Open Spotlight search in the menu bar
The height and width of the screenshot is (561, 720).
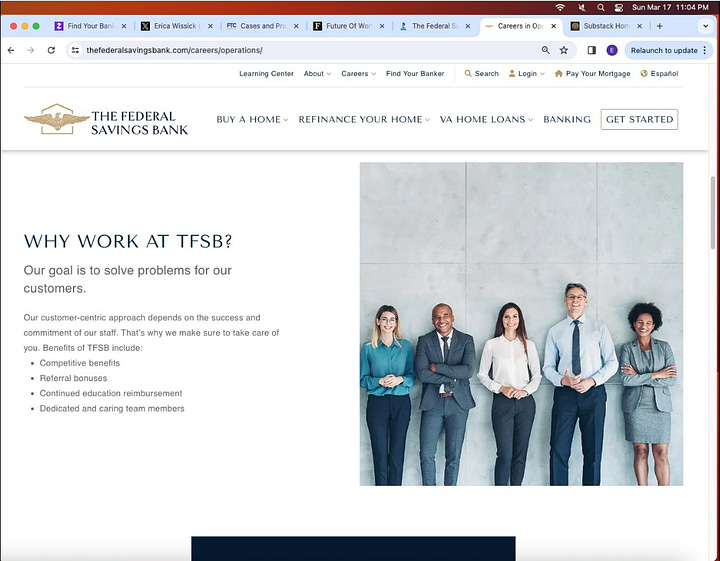601,7
